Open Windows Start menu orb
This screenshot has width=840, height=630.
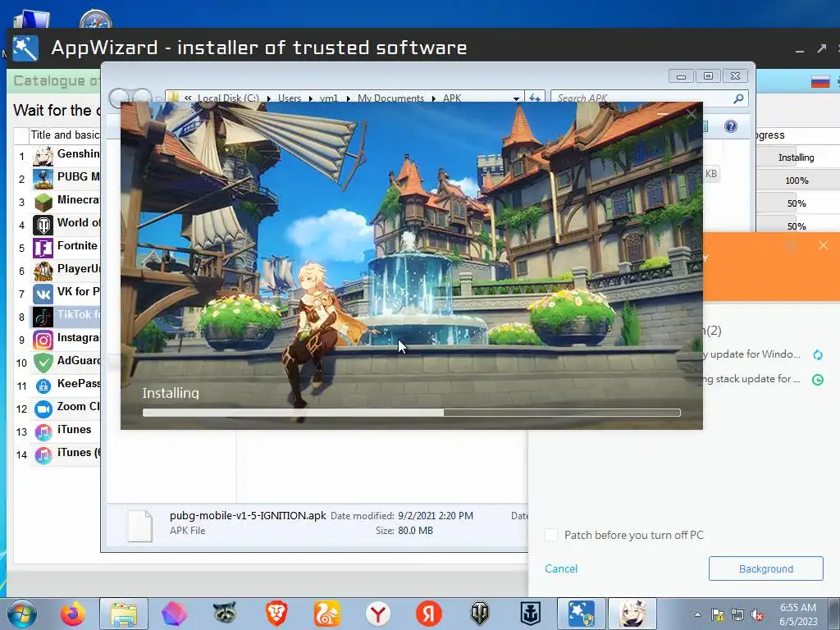pyautogui.click(x=22, y=614)
